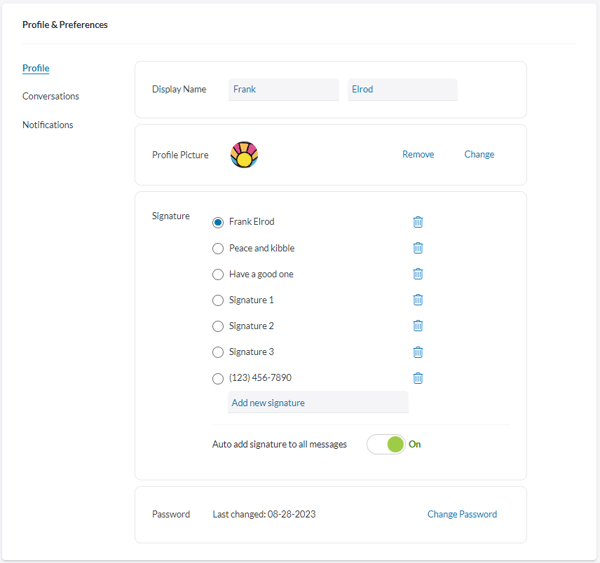Switch to Notifications tab
This screenshot has height=563, width=600.
click(x=48, y=125)
